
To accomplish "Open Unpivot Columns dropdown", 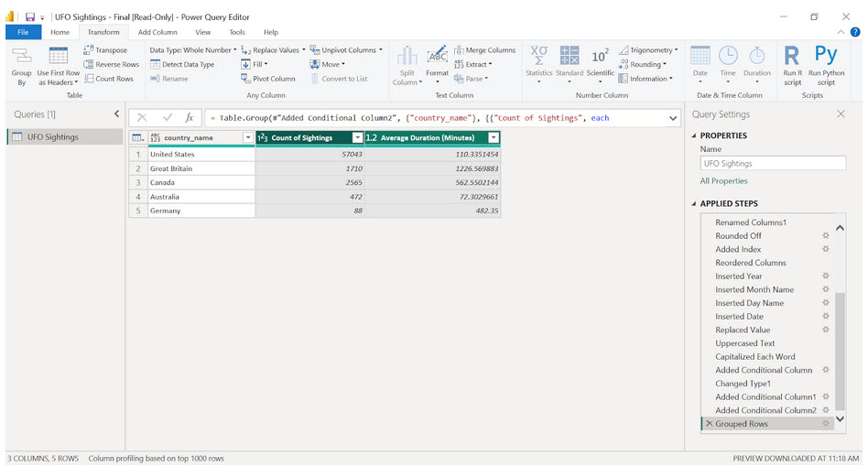I will 380,49.
